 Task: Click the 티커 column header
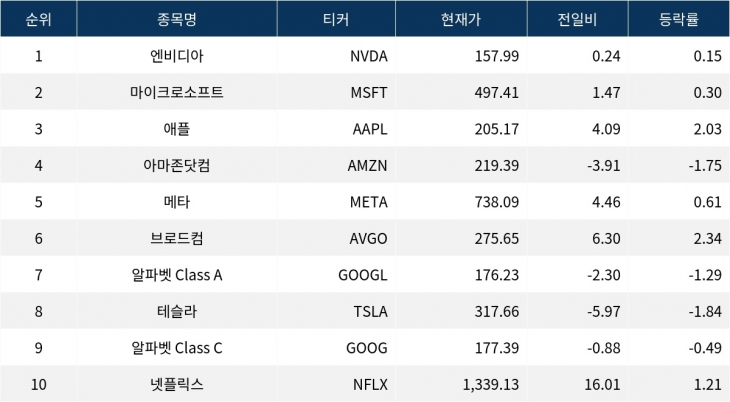(334, 18)
